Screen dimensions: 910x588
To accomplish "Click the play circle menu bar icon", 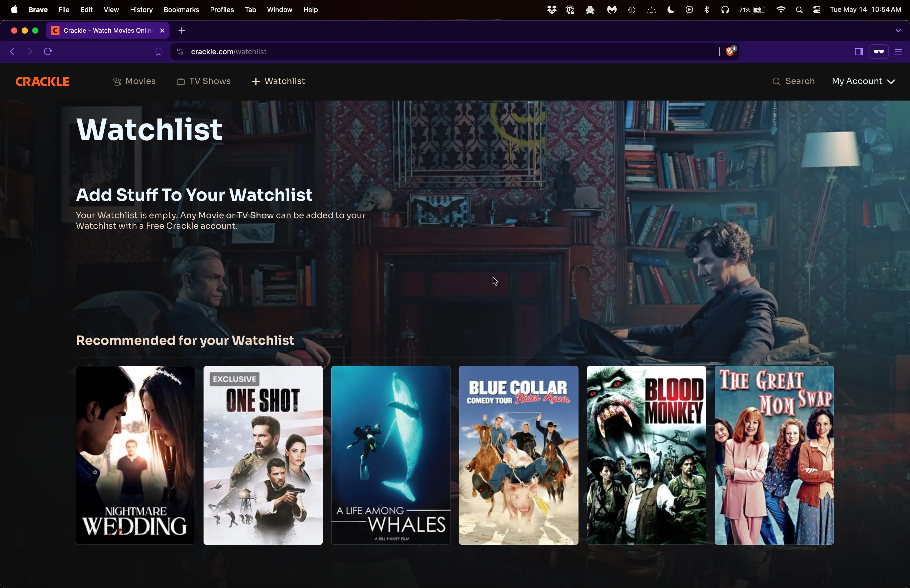I will point(689,9).
